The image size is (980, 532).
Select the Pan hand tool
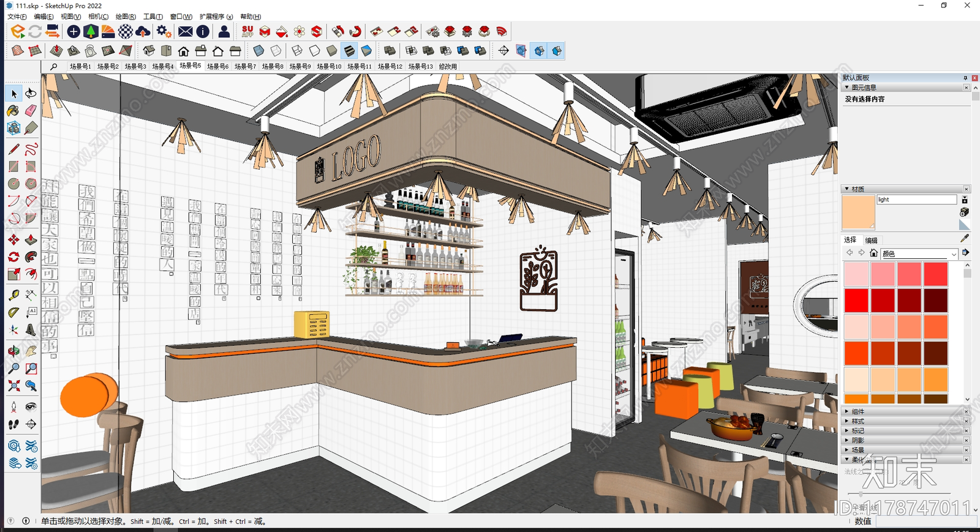31,351
